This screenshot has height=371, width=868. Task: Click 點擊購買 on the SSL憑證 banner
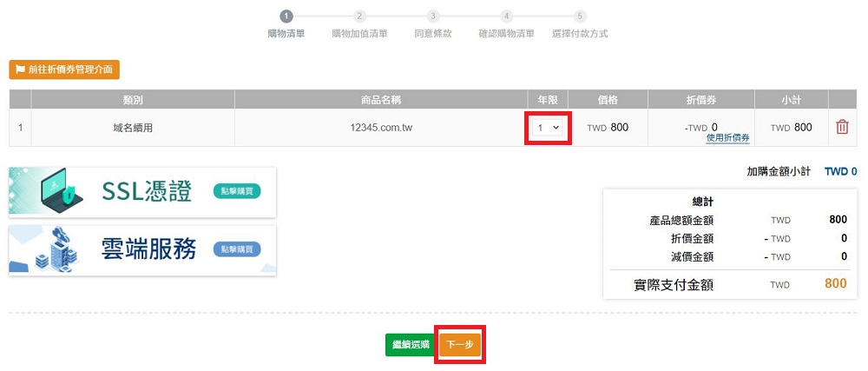coord(236,192)
